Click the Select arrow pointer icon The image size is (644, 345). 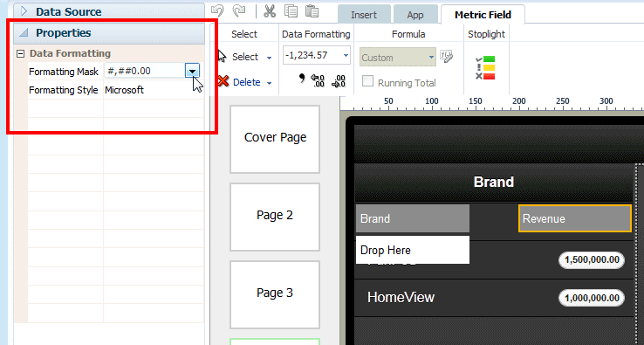point(222,56)
